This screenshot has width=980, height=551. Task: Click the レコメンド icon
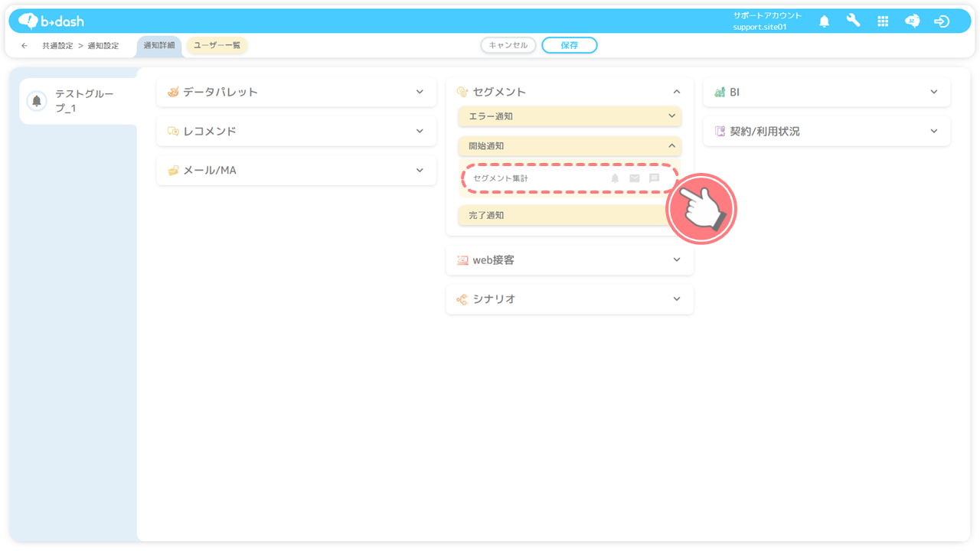(x=173, y=131)
